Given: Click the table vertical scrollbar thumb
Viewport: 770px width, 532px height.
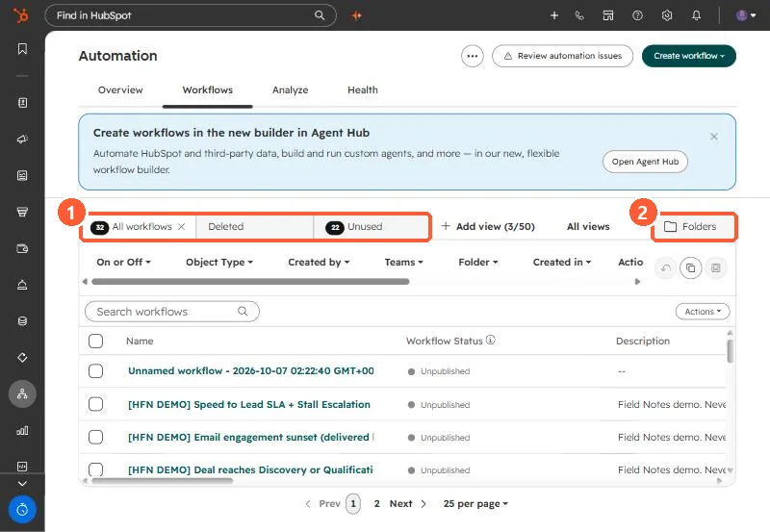Looking at the screenshot, I should 731,351.
